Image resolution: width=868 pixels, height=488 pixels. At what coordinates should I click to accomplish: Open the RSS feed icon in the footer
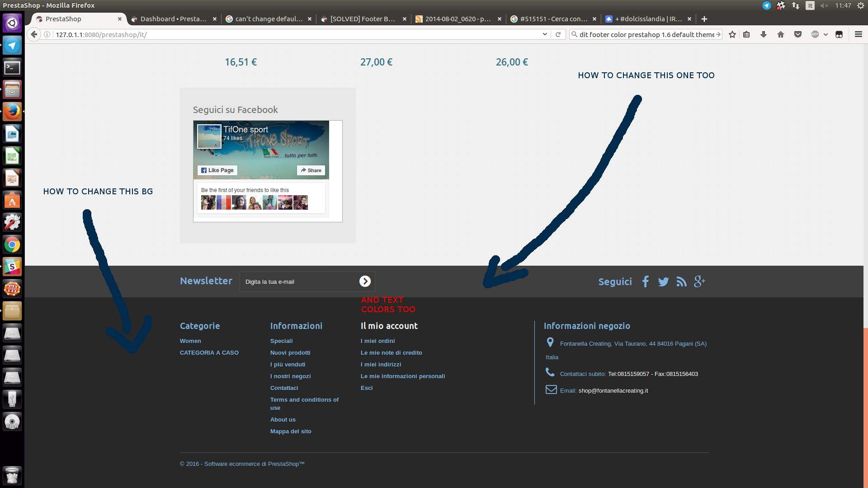[681, 282]
